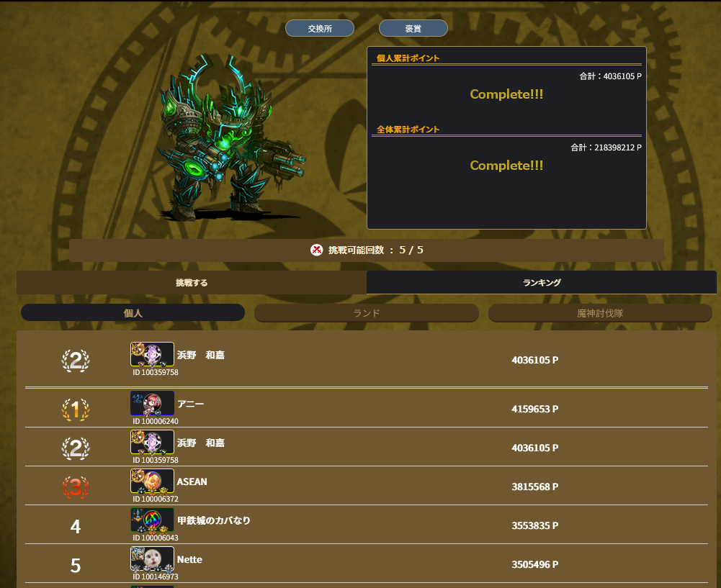Click the silver laurel badge in your own rank row
The height and width of the screenshot is (588, 721).
point(76,360)
